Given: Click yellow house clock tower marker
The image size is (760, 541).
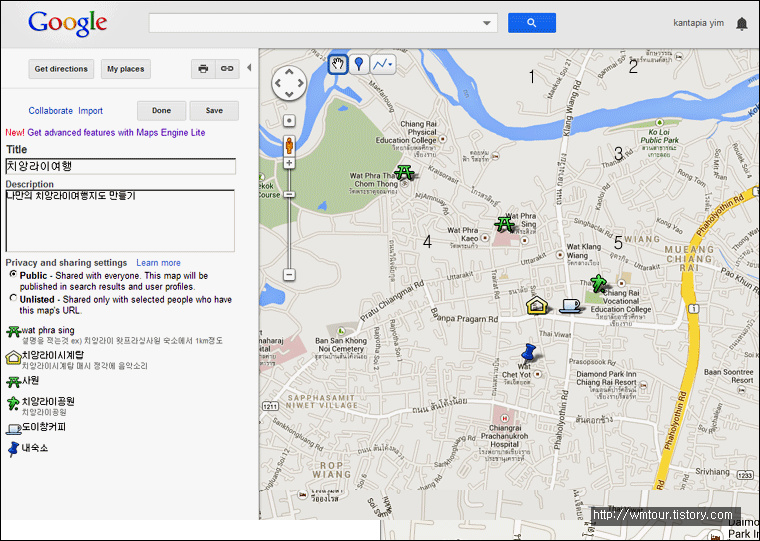Looking at the screenshot, I should 537,305.
